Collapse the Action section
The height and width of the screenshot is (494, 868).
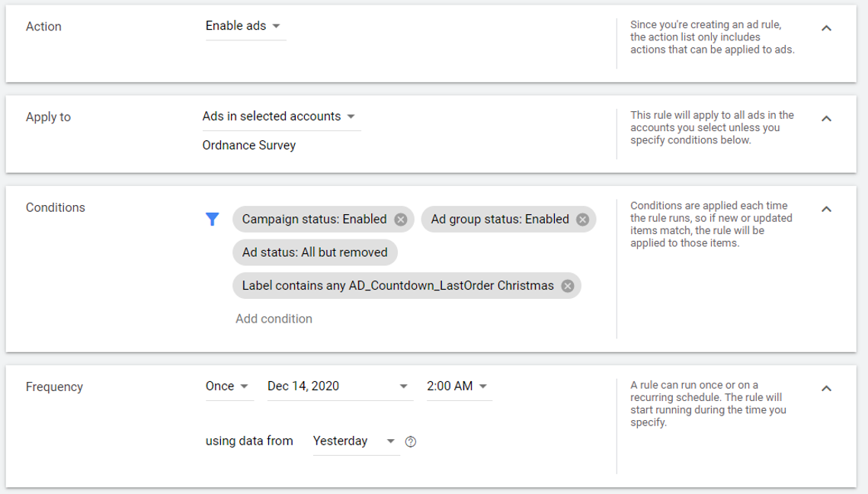[x=827, y=28]
